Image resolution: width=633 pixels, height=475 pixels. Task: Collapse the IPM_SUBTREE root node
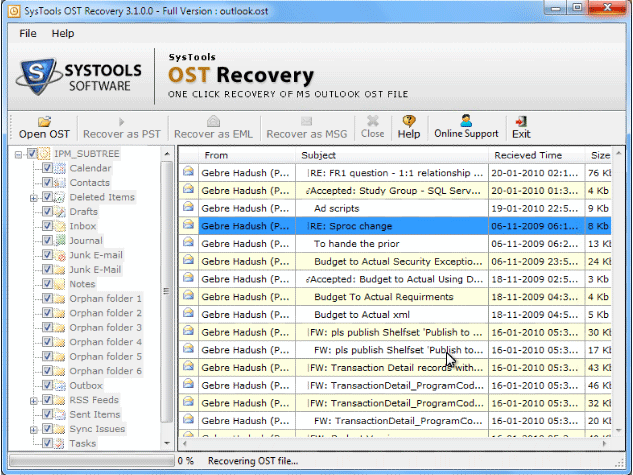[19, 154]
